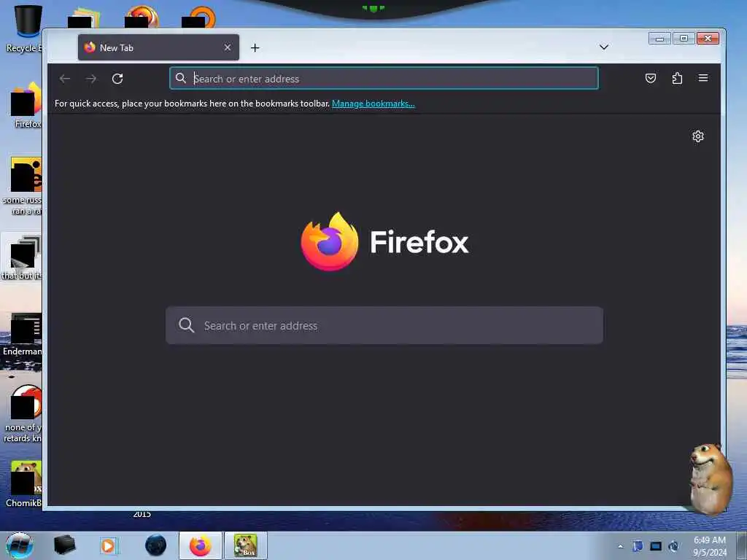747x560 pixels.
Task: Go back with the back arrow
Action: coord(65,79)
